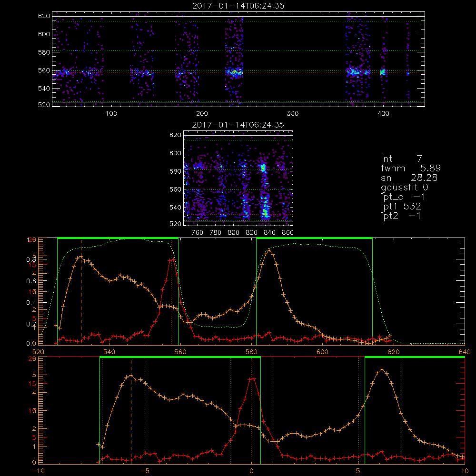Click the x-axis label 100 on the wide spectrogram
Screen dimensions: 476x476
point(111,114)
